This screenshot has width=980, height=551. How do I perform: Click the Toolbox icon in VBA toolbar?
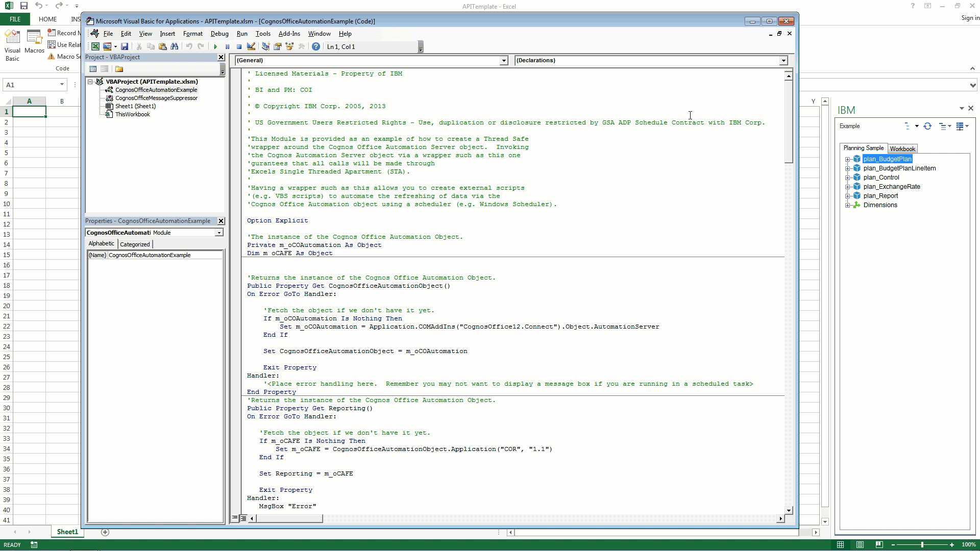[301, 46]
